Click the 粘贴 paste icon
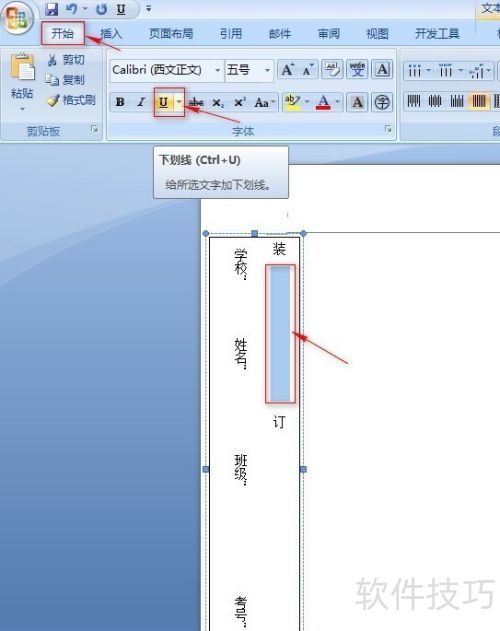Viewport: 500px width, 631px height. pos(22,67)
